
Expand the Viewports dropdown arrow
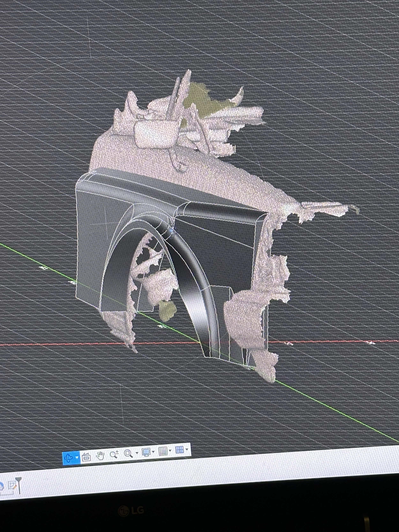[x=187, y=449]
